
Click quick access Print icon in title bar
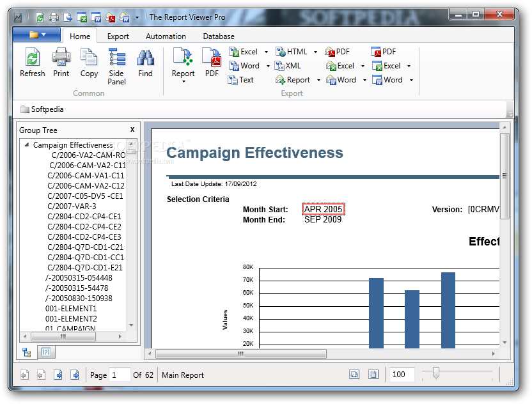(x=54, y=17)
